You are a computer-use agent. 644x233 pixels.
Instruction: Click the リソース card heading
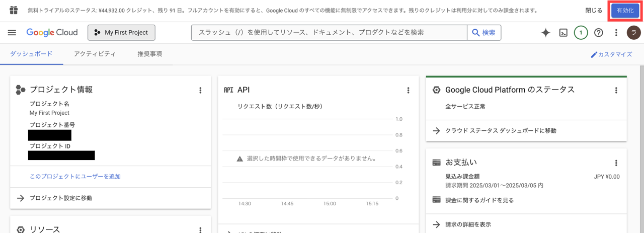click(x=45, y=229)
